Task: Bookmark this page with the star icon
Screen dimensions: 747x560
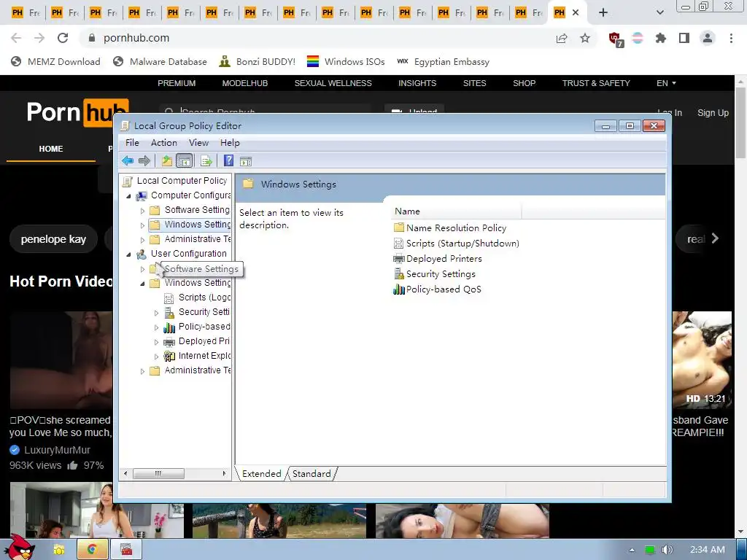Action: point(585,38)
